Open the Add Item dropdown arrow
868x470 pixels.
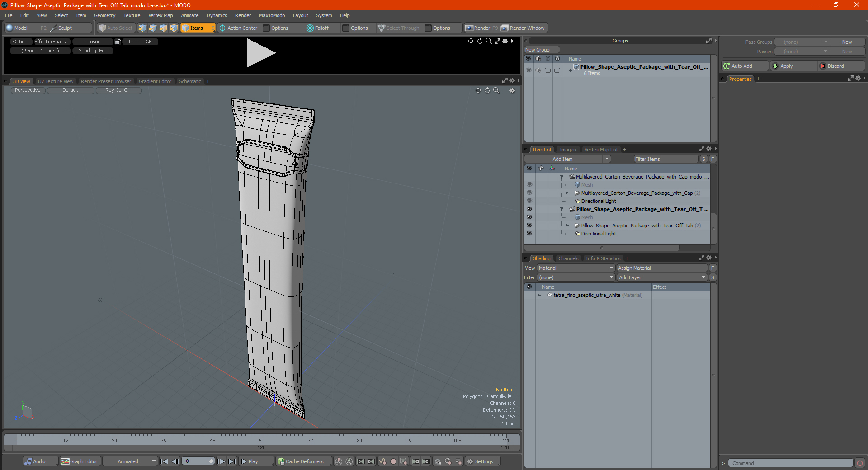click(x=607, y=159)
